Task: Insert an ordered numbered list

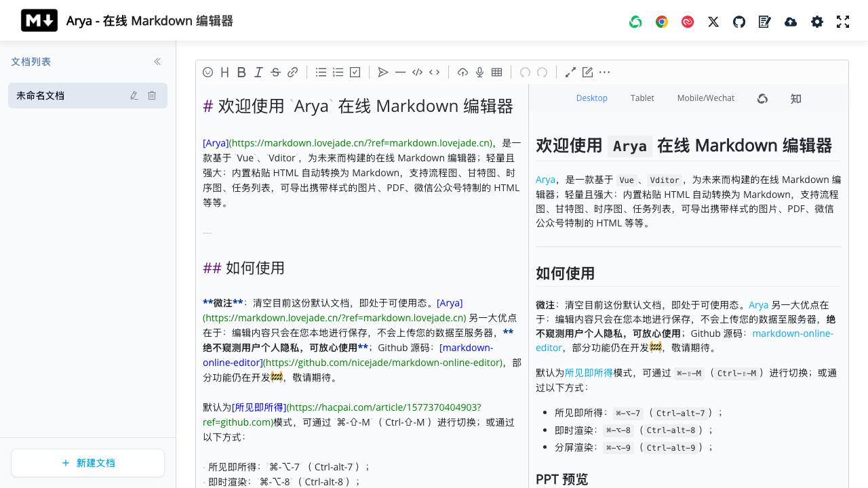Action: pyautogui.click(x=338, y=72)
